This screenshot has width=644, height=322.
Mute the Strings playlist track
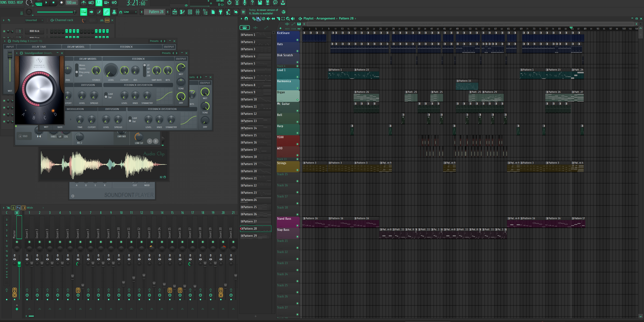click(297, 170)
